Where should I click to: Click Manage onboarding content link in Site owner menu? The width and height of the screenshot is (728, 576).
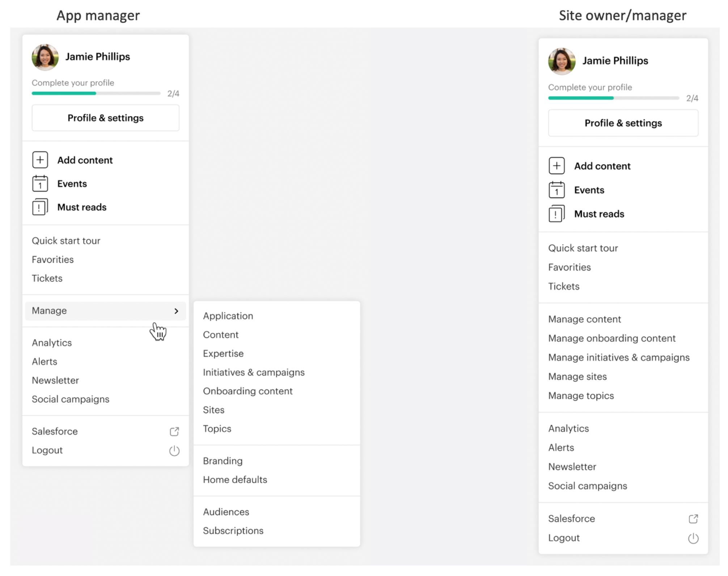[x=611, y=338]
